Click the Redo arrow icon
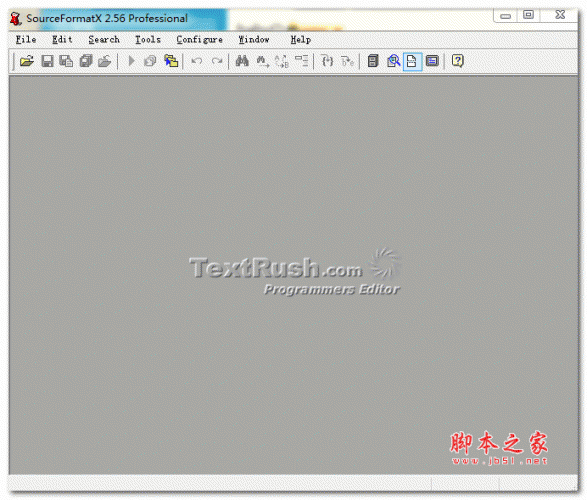Image resolution: width=587 pixels, height=500 pixels. coord(217,61)
